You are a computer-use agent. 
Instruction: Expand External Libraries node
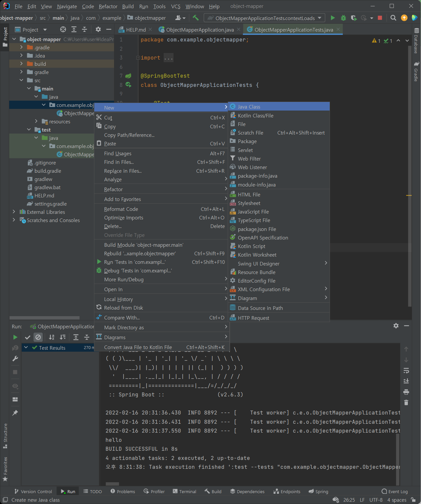coord(14,212)
